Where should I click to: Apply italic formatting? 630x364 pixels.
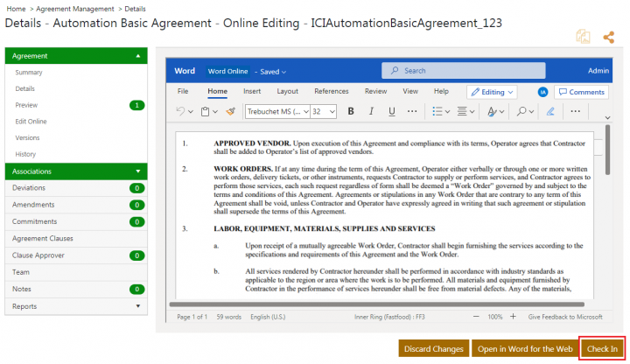click(x=370, y=111)
